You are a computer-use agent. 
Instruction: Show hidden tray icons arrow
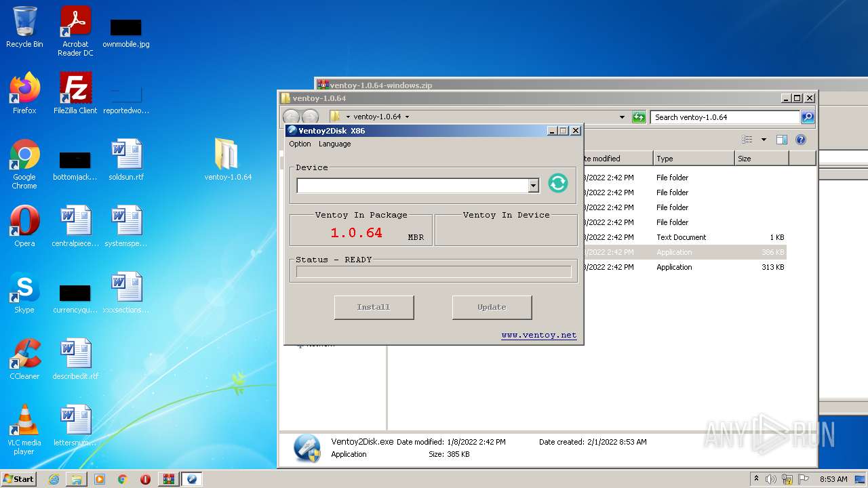756,479
